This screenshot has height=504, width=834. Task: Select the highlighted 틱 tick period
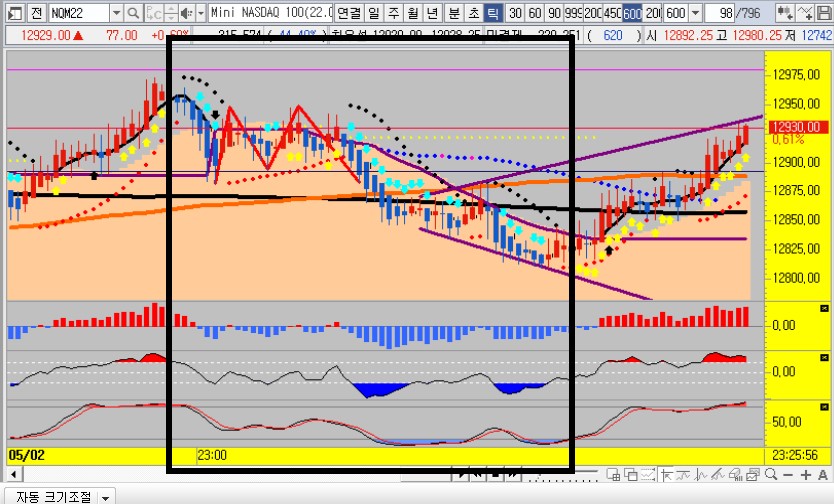pos(493,13)
